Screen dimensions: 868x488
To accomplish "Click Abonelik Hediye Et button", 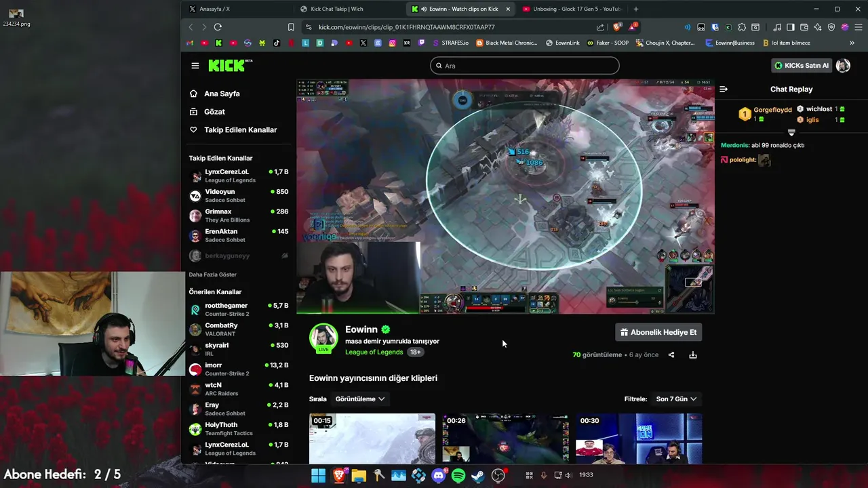I will click(x=658, y=332).
